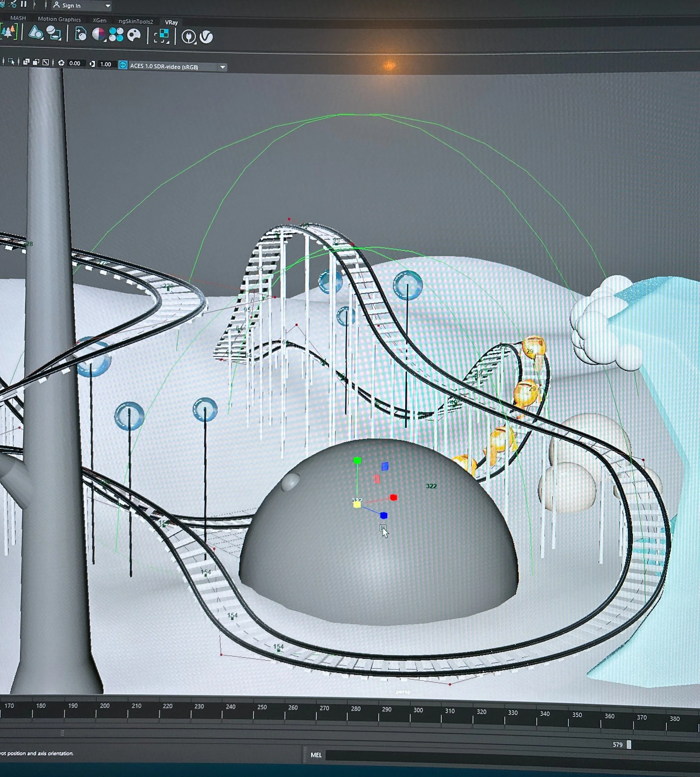Image resolution: width=700 pixels, height=777 pixels.
Task: Click the file-with-sphere import shelf icon
Action: 81,34
